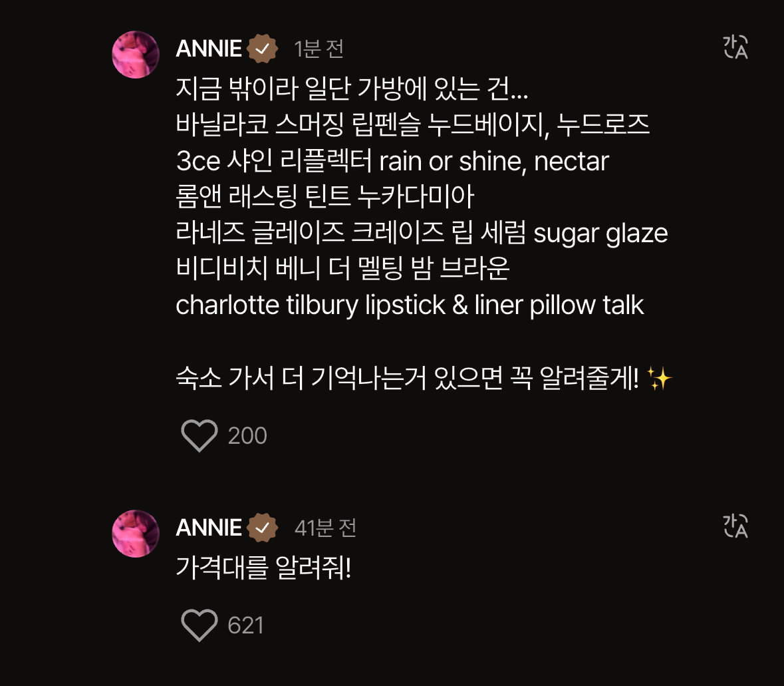Tap the heart on the 621-likes post

[x=199, y=625]
